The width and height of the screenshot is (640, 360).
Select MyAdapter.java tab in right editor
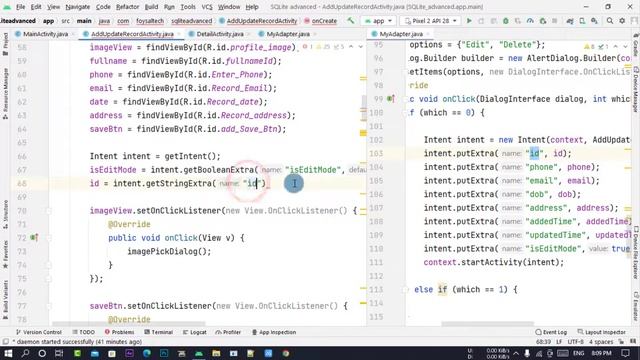click(x=401, y=34)
